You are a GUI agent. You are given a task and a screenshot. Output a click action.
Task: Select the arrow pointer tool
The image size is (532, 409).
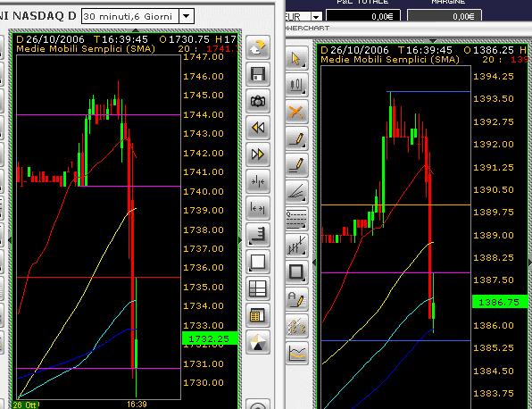point(296,58)
